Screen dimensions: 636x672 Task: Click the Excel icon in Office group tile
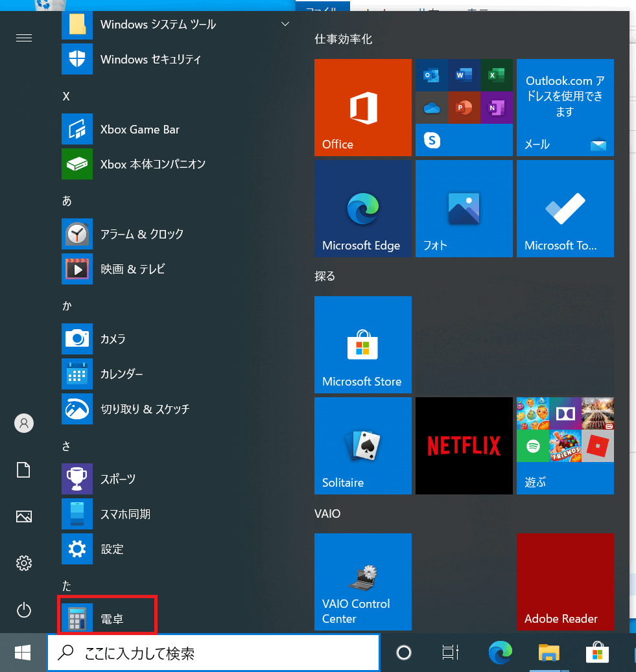(x=497, y=75)
